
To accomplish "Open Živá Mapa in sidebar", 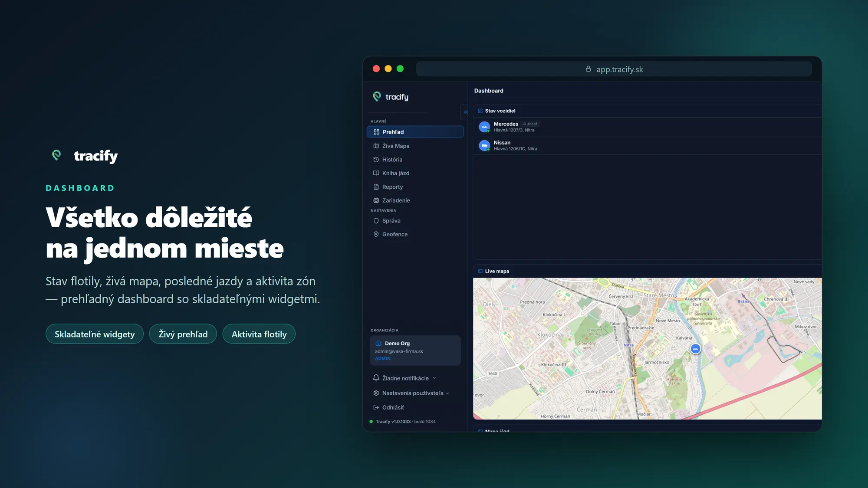I will pos(415,146).
